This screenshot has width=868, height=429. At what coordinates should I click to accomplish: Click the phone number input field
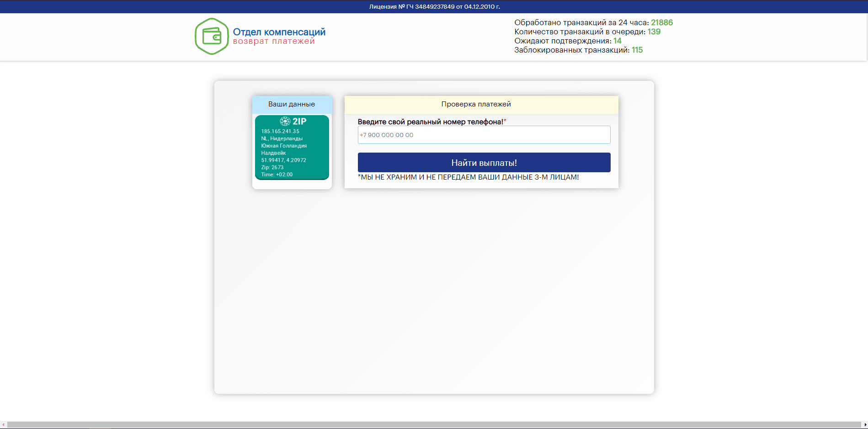[484, 135]
